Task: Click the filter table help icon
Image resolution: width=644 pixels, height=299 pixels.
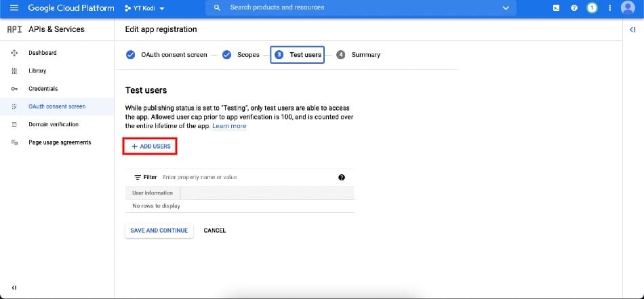Action: (341, 178)
